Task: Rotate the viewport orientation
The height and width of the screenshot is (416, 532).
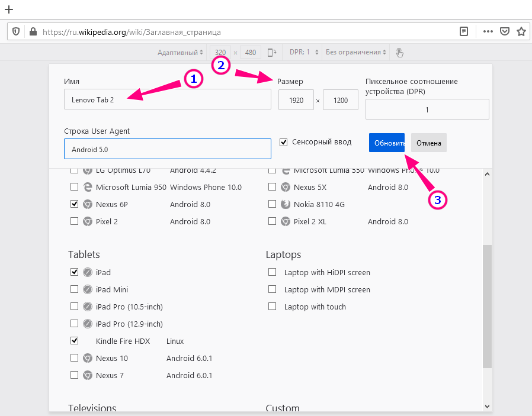Action: click(x=272, y=53)
